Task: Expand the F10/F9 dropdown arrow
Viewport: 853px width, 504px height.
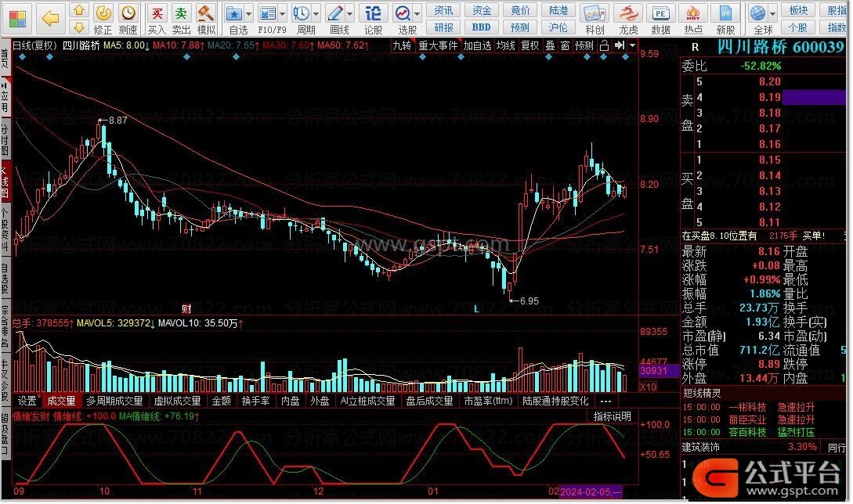Action: pyautogui.click(x=282, y=14)
